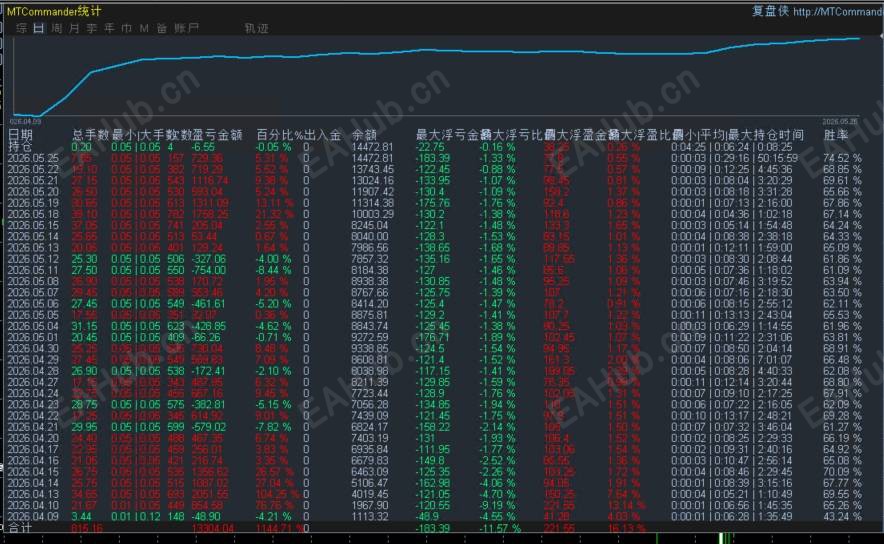This screenshot has height=544, width=884.
Task: Click the -327.06 loss amount
Action: pos(209,259)
